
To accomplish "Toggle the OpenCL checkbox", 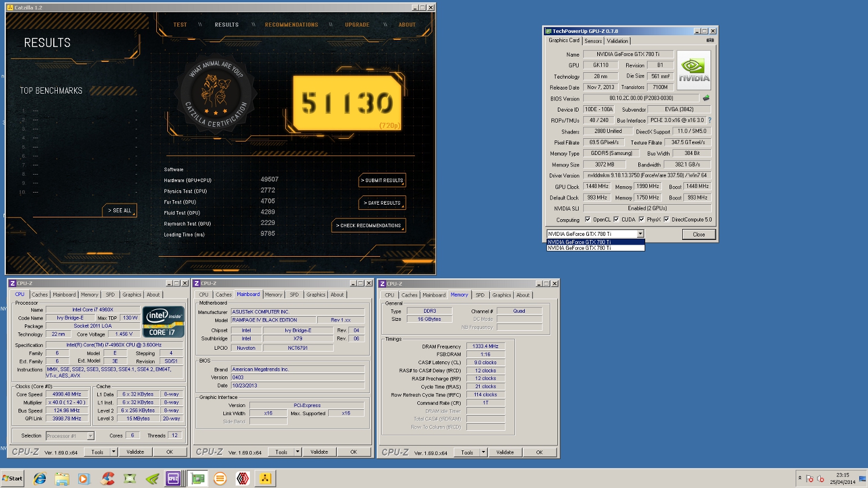I will 587,219.
